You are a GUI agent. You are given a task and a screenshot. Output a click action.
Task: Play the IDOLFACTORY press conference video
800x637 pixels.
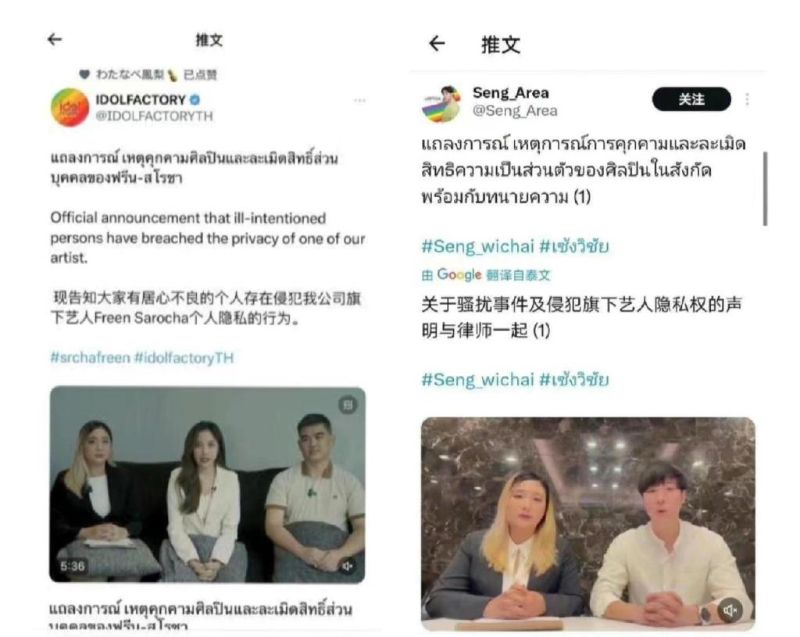pyautogui.click(x=207, y=484)
